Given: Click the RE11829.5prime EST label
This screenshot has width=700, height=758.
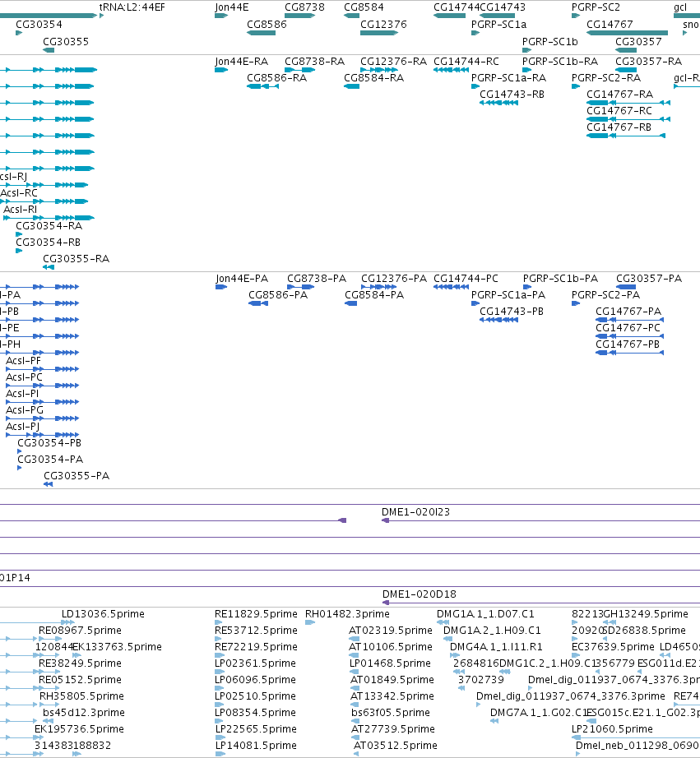Looking at the screenshot, I should (x=256, y=614).
